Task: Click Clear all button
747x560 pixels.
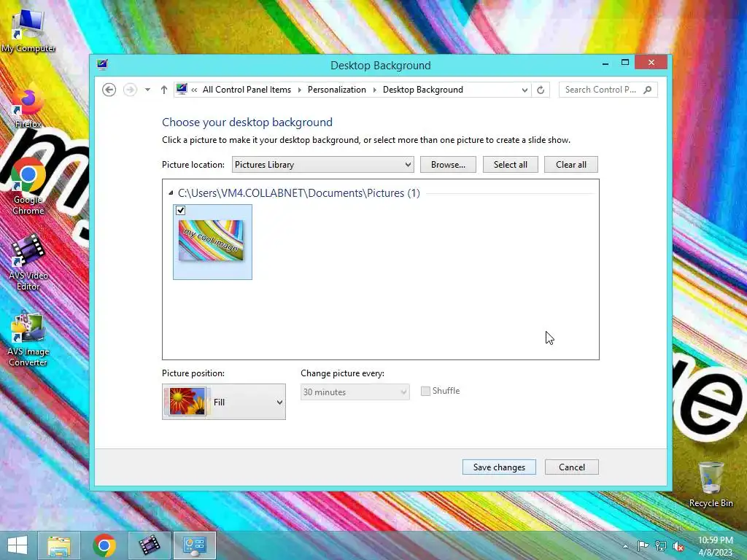Action: (570, 165)
